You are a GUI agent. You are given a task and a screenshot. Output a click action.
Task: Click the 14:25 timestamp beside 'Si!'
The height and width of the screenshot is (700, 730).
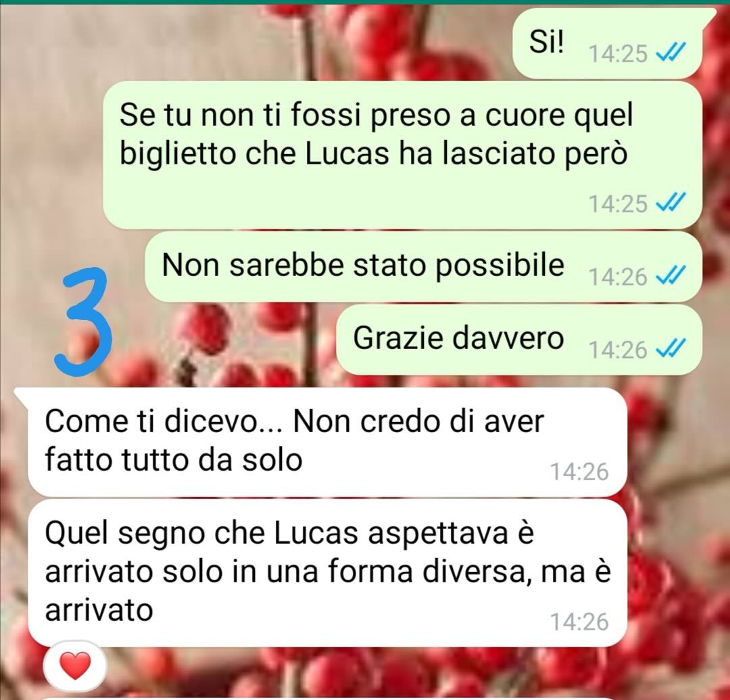pos(618,53)
